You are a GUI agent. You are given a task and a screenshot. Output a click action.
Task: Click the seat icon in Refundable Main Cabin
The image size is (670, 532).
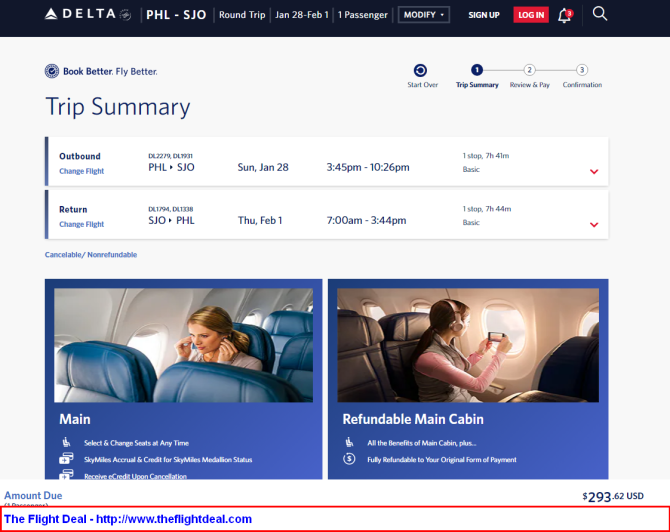[349, 441]
